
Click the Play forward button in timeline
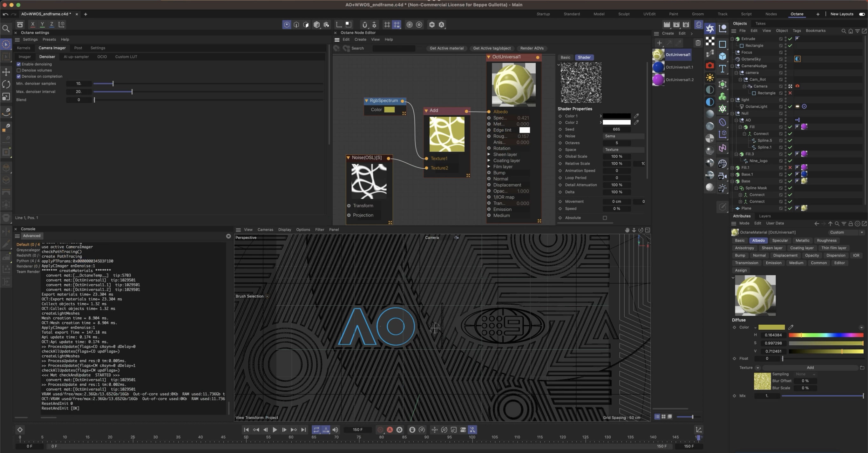point(275,430)
